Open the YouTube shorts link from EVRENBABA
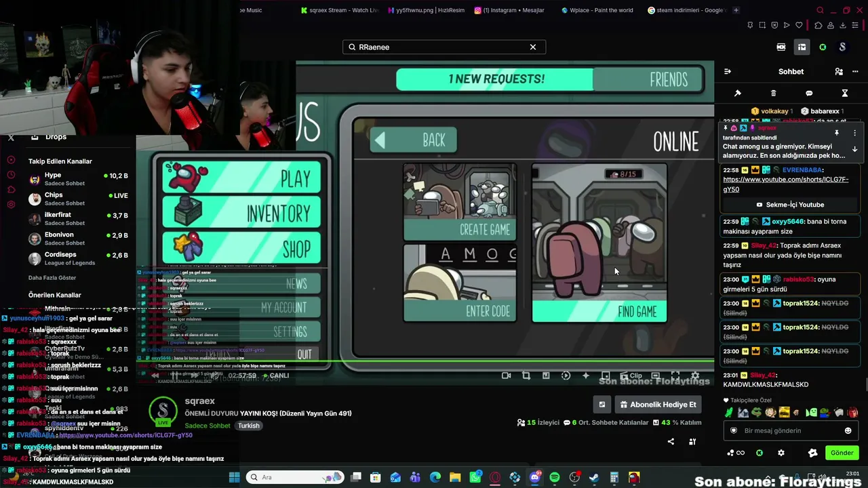868x488 pixels. point(785,184)
